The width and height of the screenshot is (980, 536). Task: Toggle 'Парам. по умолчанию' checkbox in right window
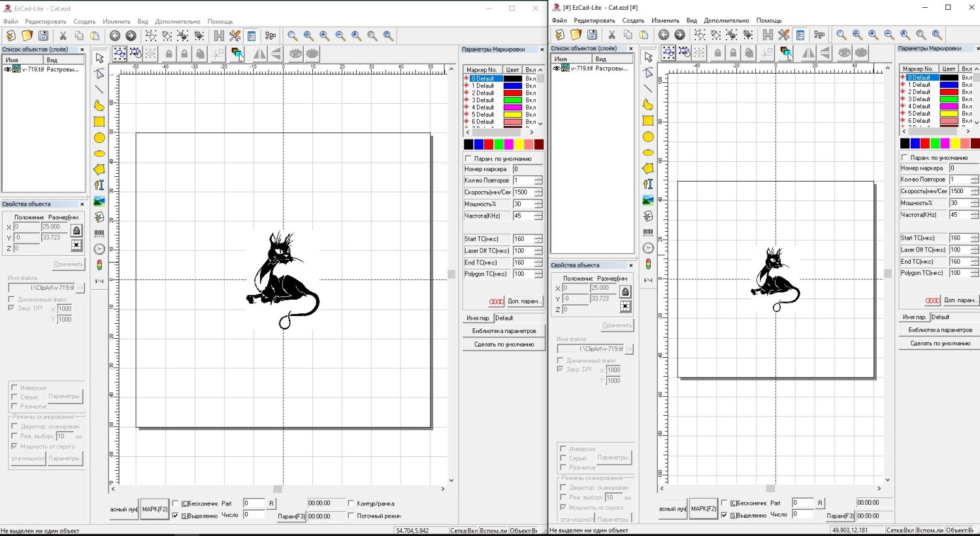tap(904, 157)
